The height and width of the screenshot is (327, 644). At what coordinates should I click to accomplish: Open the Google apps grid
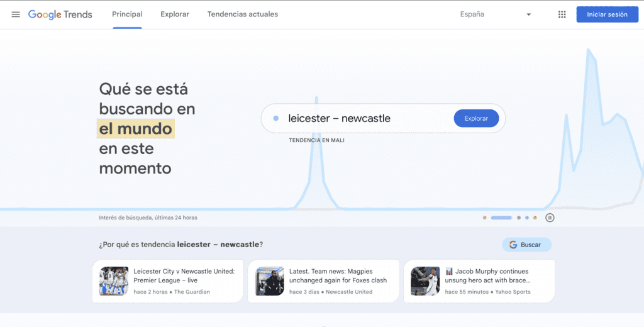[x=562, y=14]
